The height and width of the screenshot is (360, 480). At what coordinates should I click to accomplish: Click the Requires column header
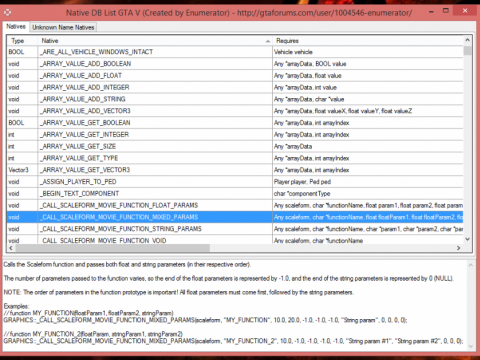click(x=368, y=41)
